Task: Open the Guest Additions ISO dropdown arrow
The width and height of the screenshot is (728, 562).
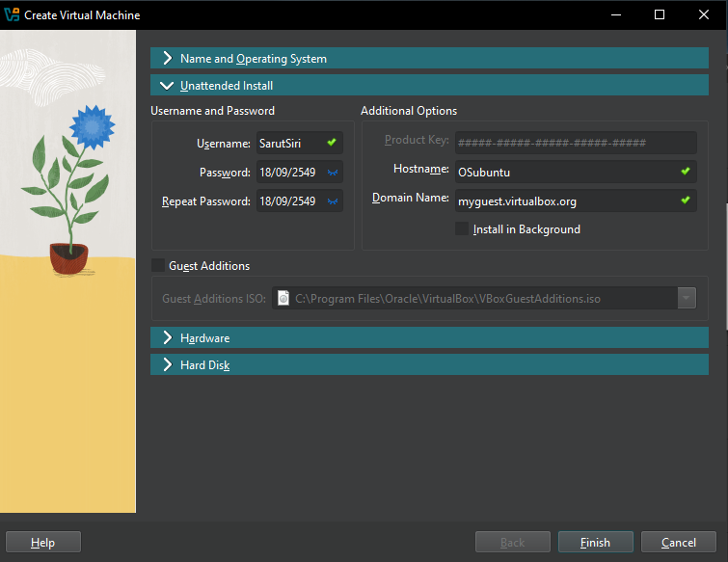Action: 687,299
